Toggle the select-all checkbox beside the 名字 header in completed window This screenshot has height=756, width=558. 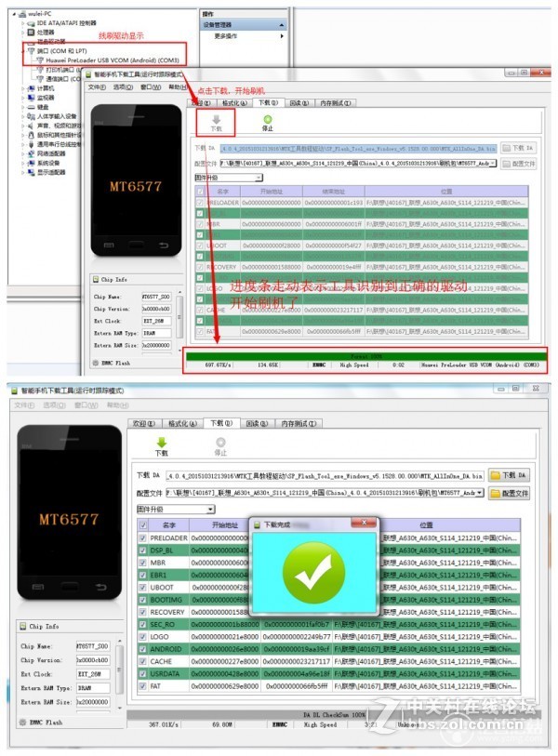143,525
